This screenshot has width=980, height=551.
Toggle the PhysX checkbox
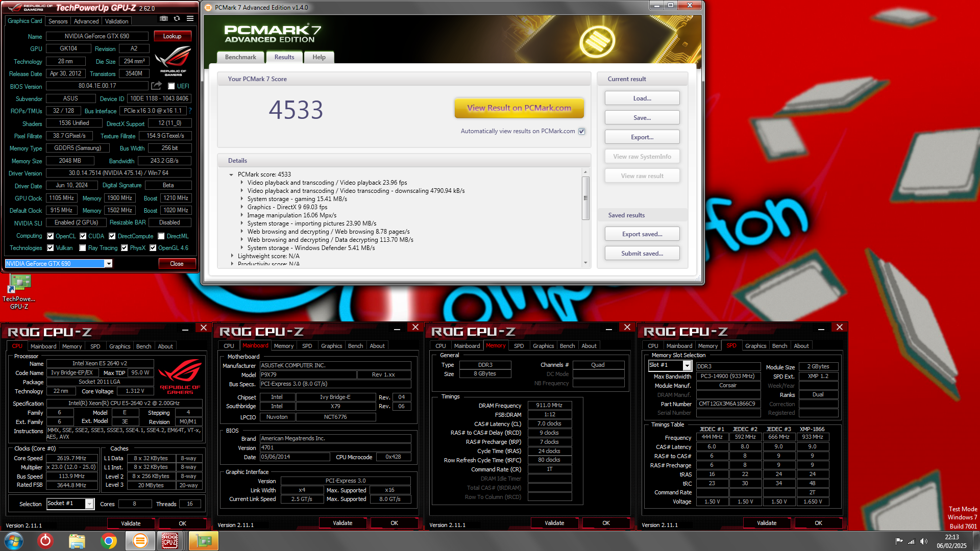tap(125, 248)
